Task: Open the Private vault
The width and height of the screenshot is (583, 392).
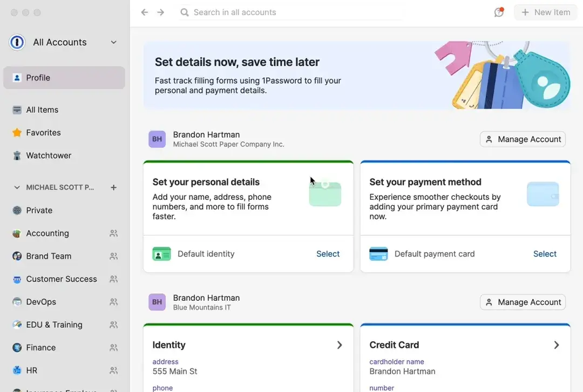Action: (x=64, y=211)
